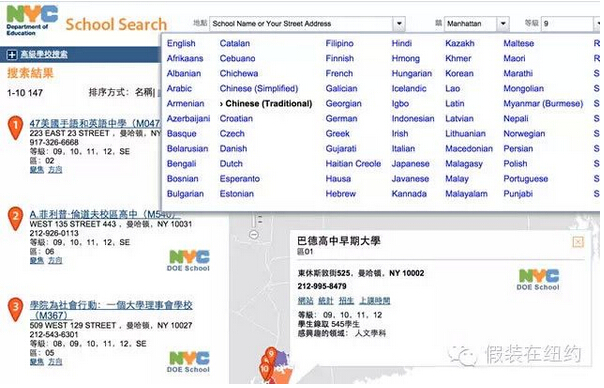604x388 pixels.
Task: Click the School Name or Street Address field
Action: [302, 24]
